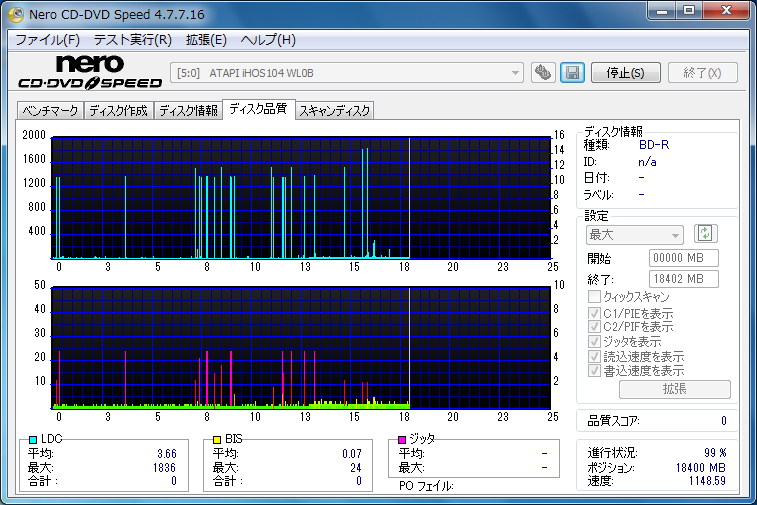This screenshot has width=757, height=505.
Task: Click the Nero app icon in title bar
Action: (x=15, y=14)
